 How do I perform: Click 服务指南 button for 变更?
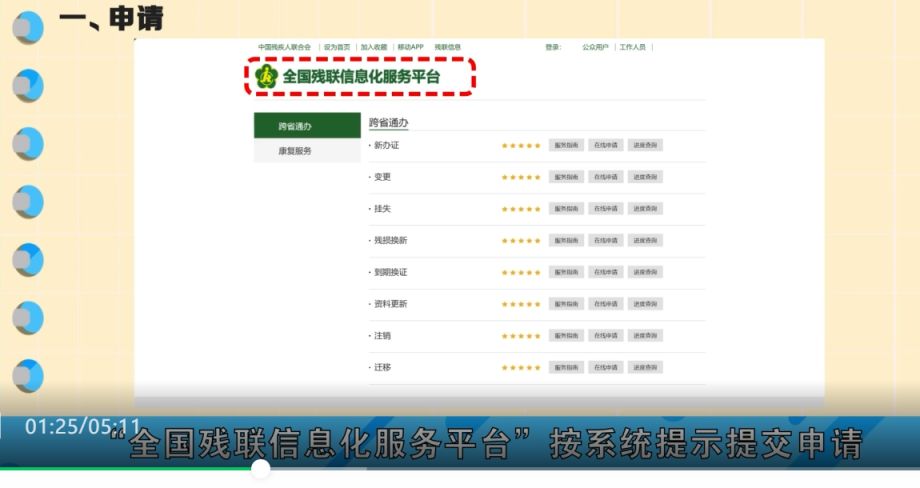click(x=566, y=177)
